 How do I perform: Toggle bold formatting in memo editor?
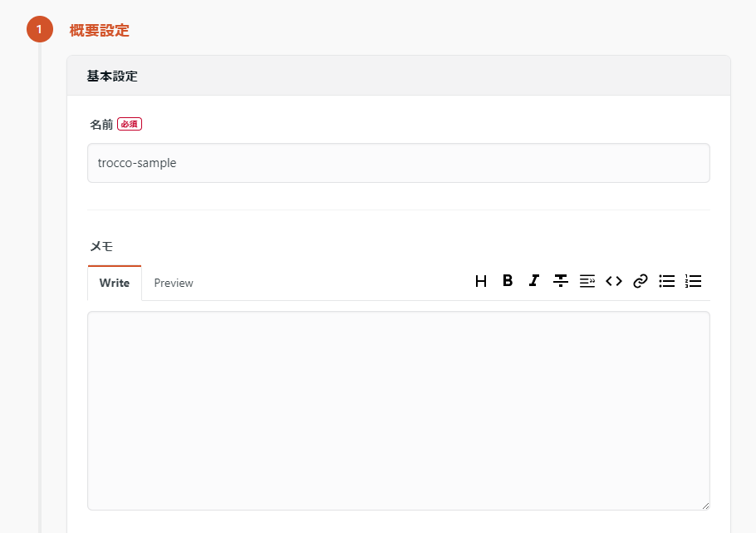508,281
